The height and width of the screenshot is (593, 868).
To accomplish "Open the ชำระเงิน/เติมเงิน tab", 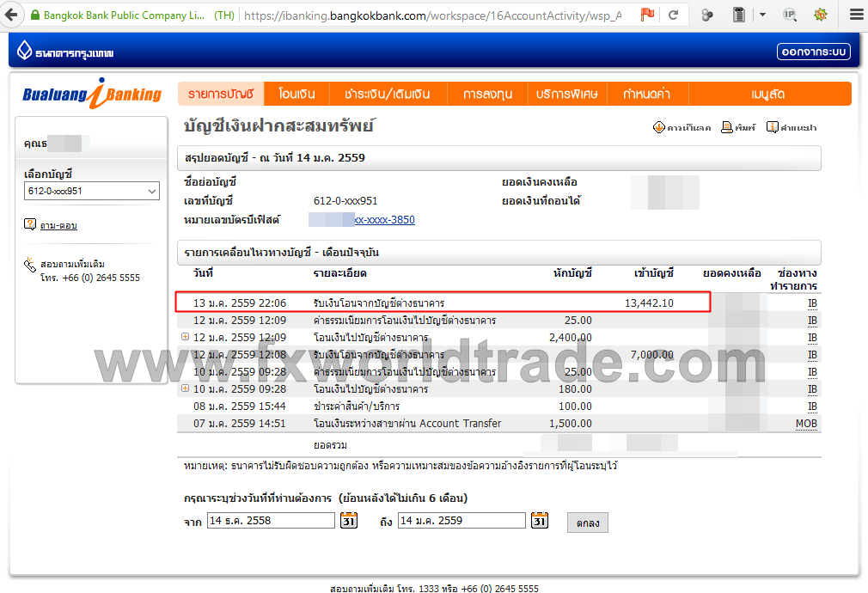I will (388, 95).
